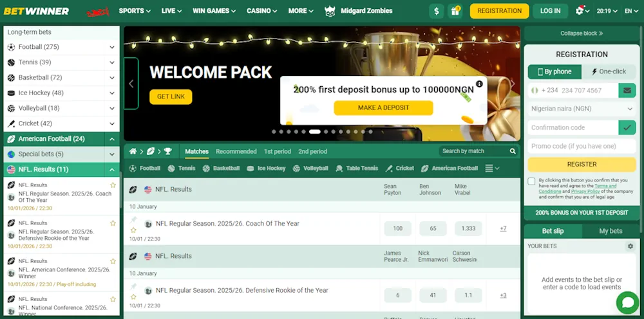Switch to the 2nd period tab
Viewport: 644px width, 319px height.
pos(312,151)
